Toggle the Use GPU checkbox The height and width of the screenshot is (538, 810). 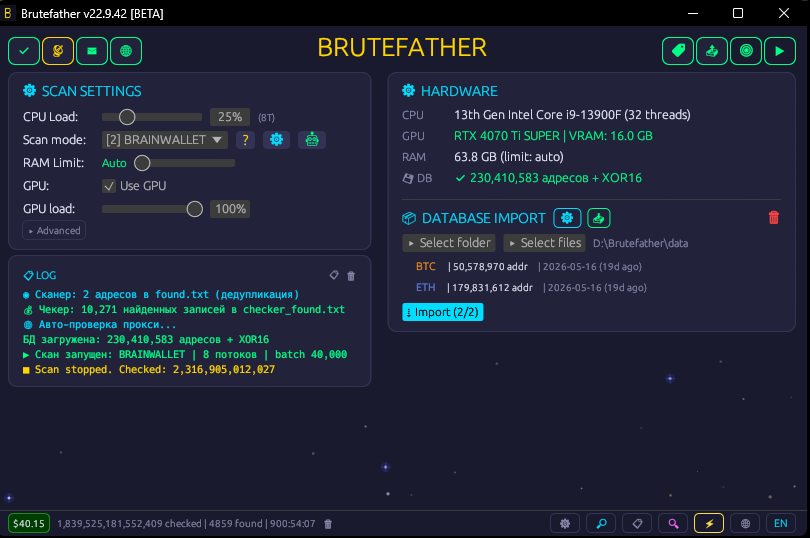(x=108, y=186)
